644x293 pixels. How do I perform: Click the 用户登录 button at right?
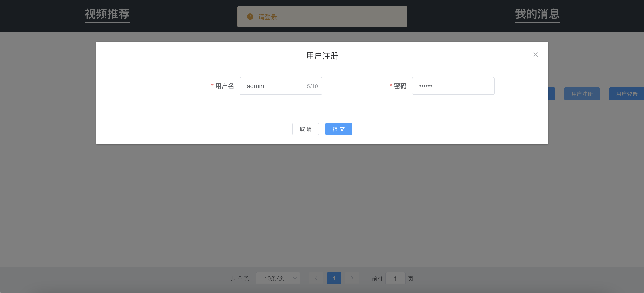coord(626,94)
